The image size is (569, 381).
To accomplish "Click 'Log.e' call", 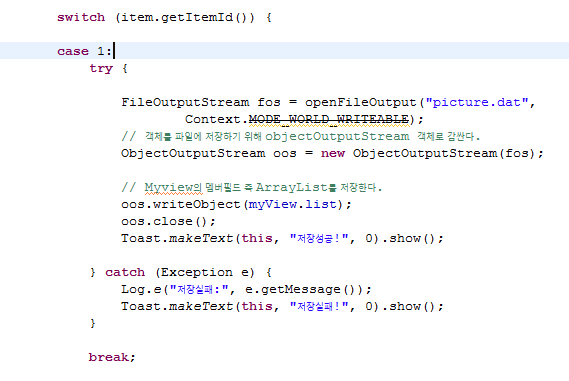I will tap(141, 290).
